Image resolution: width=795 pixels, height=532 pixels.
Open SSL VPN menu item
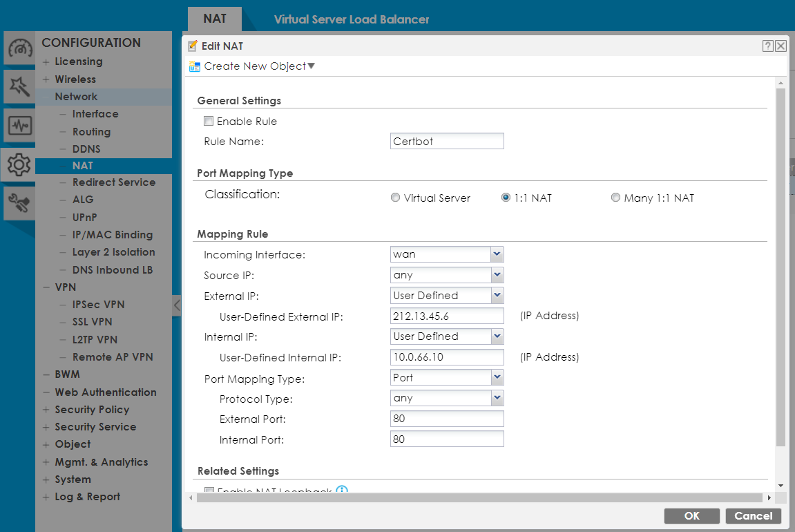93,321
